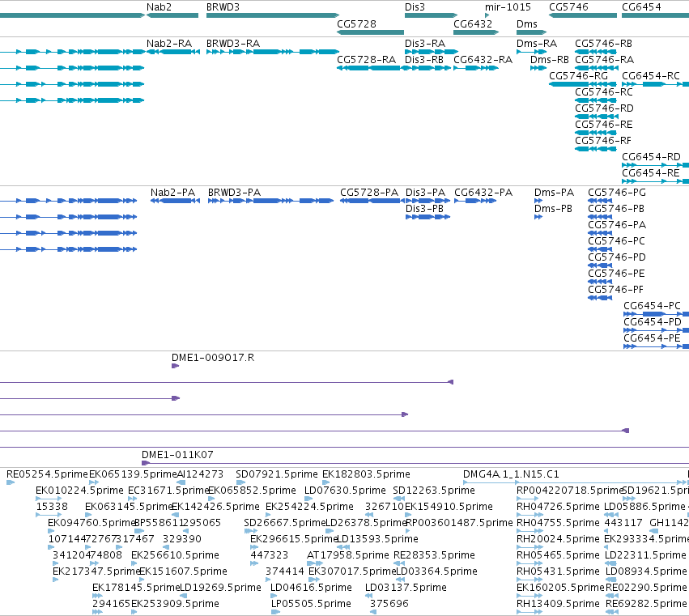Click the CG5728-PA protein glyph

click(372, 201)
